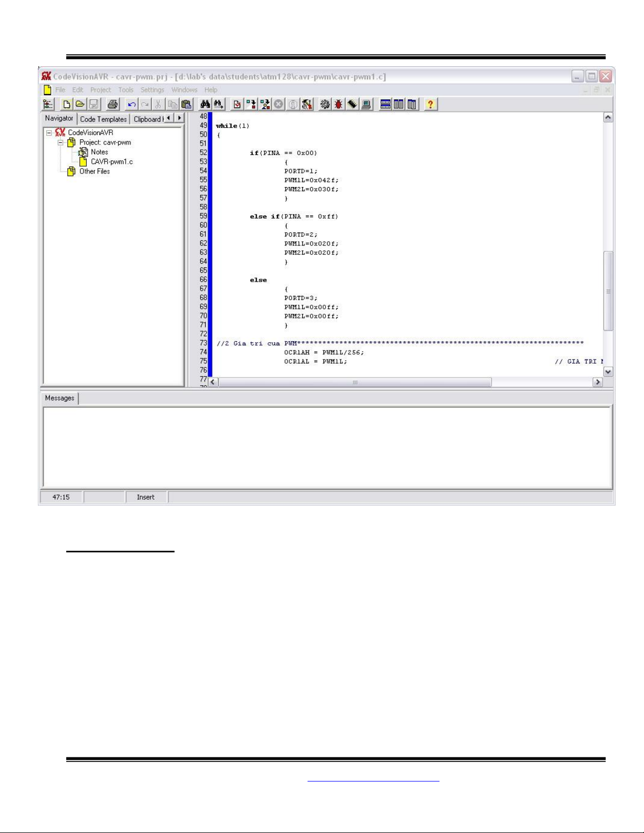Select CAVR-pwm1.c in the navigator tree
Viewport: 644px width, 833px height.
pos(111,162)
